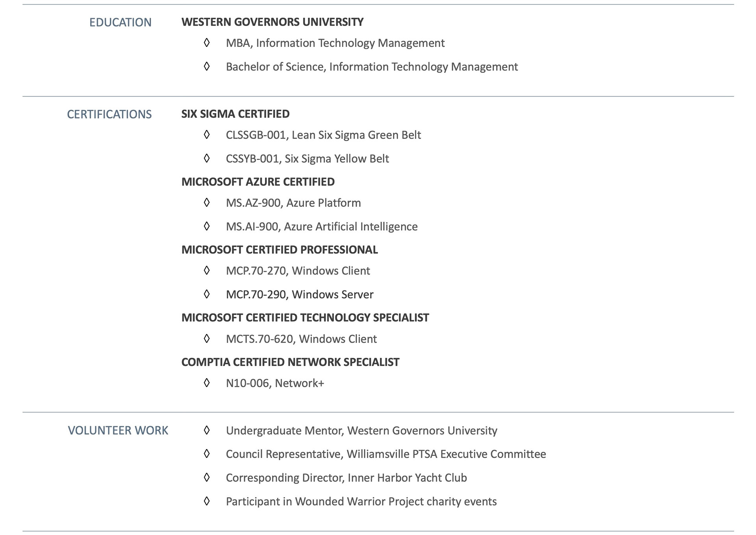Screen dimensions: 756x535
Task: Click the Six Sigma Certified heading
Action: pos(235,114)
